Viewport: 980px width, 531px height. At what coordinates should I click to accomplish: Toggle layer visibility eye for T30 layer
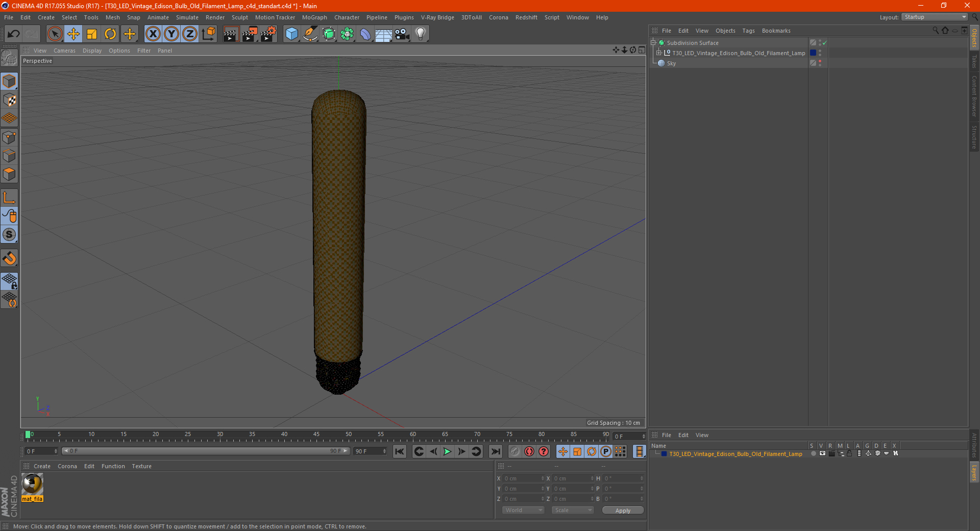tap(822, 453)
